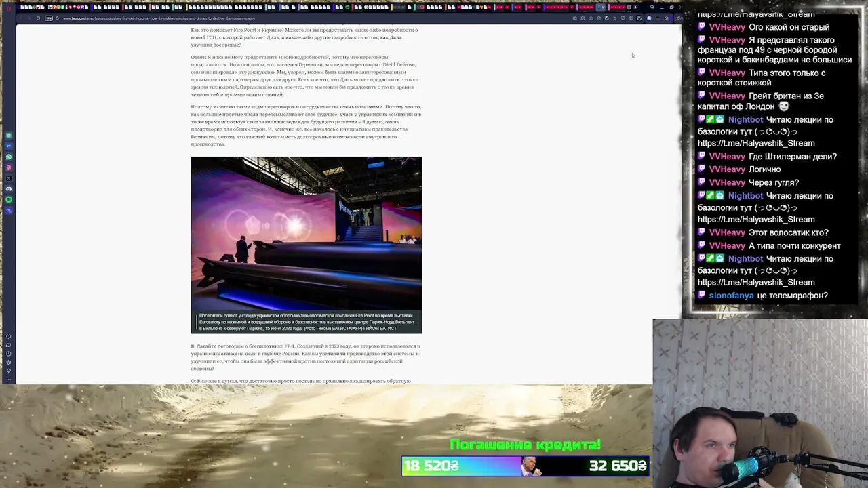Viewport: 868px width, 488px height.
Task: Go forward in browser history
Action: [30, 18]
